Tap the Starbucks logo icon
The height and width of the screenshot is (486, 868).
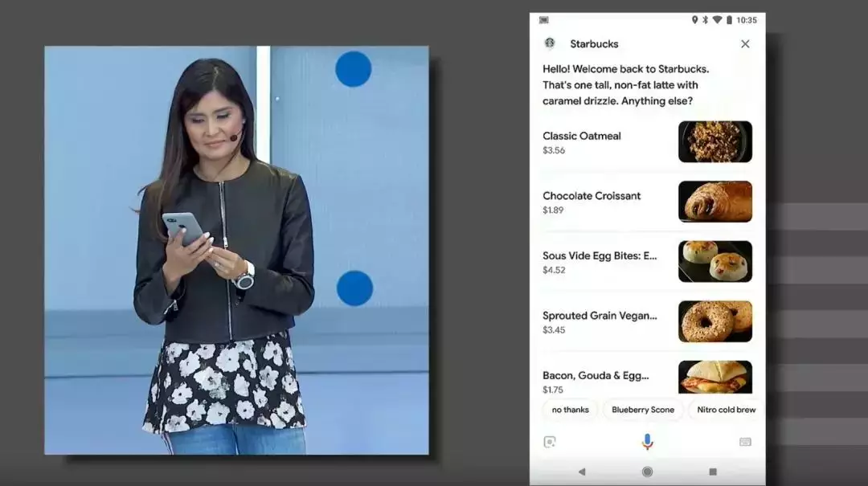(550, 43)
